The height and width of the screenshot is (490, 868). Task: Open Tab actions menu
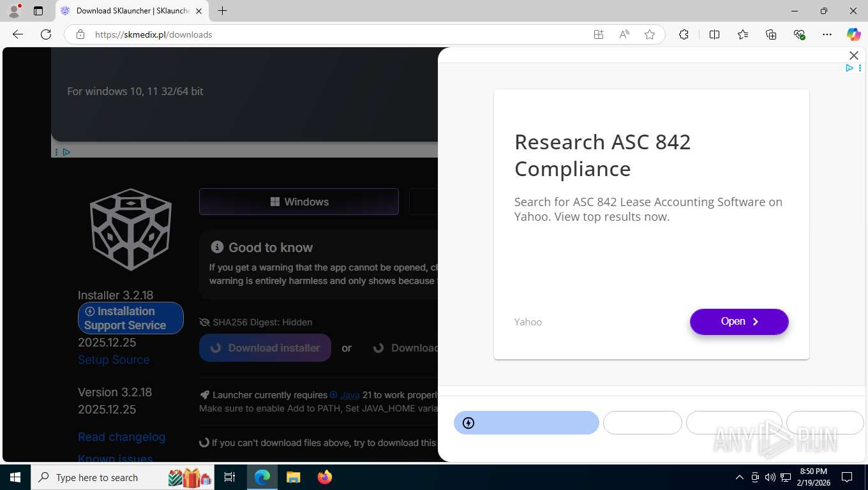pyautogui.click(x=38, y=11)
